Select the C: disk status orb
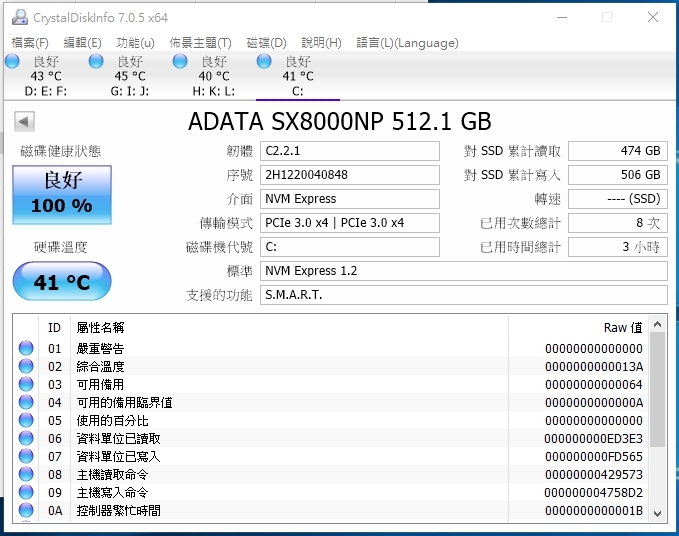This screenshot has width=679, height=536. [264, 61]
